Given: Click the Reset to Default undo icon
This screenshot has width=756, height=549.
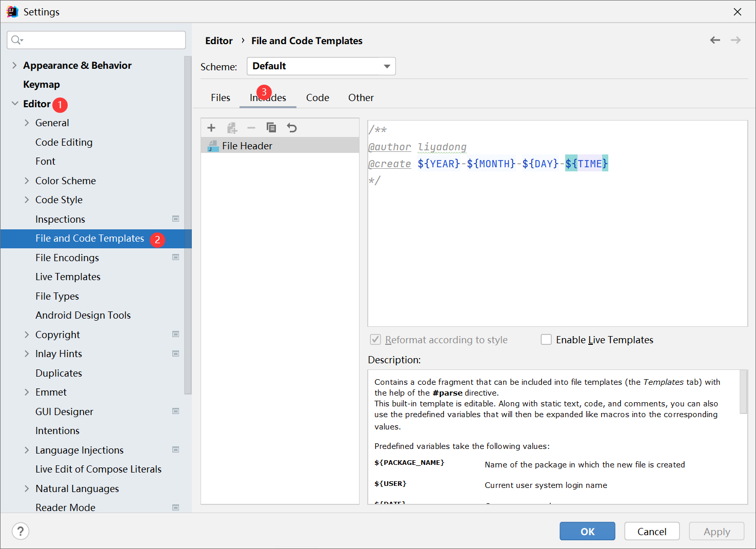Looking at the screenshot, I should (x=292, y=128).
